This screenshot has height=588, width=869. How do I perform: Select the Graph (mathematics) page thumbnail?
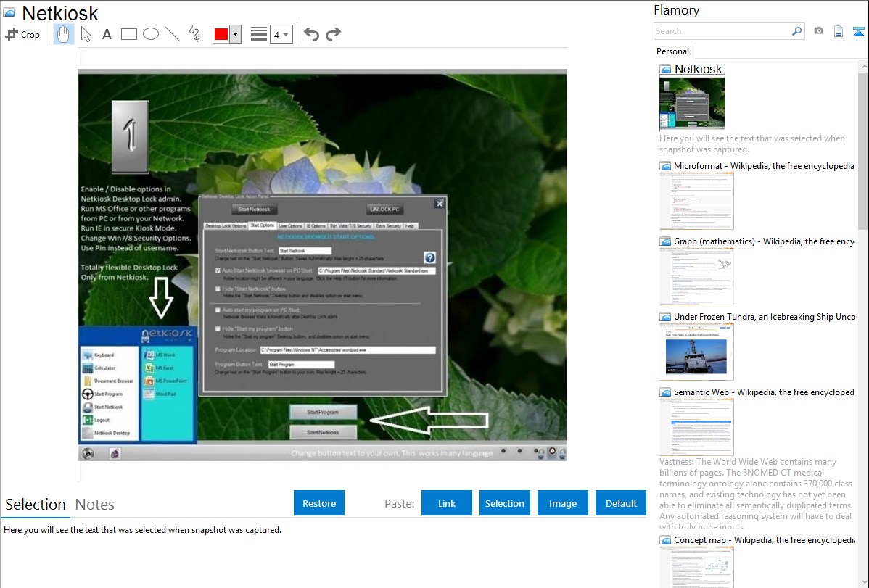coord(696,276)
